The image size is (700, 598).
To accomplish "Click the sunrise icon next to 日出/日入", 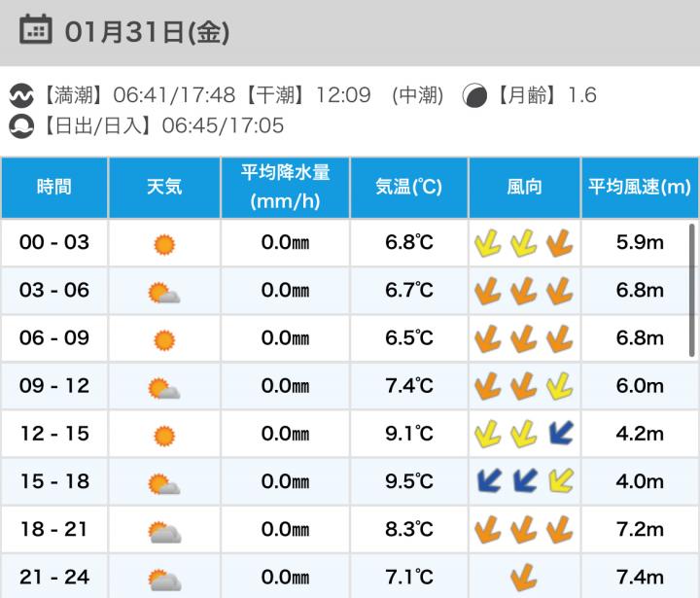I will click(21, 126).
